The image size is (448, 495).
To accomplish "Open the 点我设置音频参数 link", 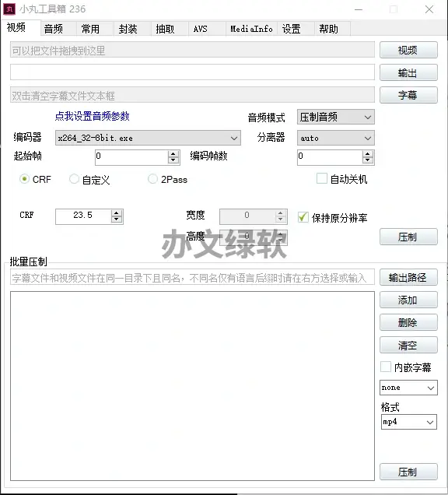I will click(x=92, y=116).
